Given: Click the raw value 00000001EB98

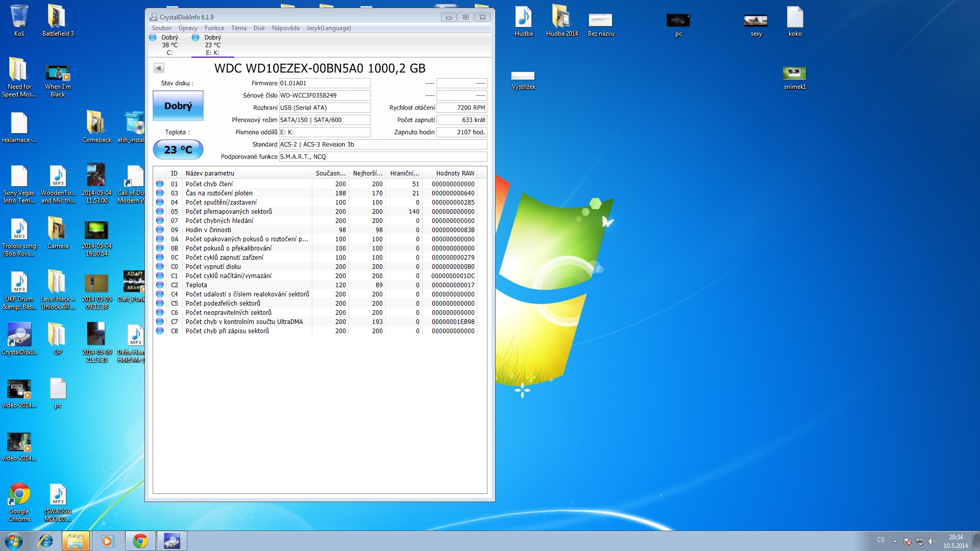Looking at the screenshot, I should [453, 321].
